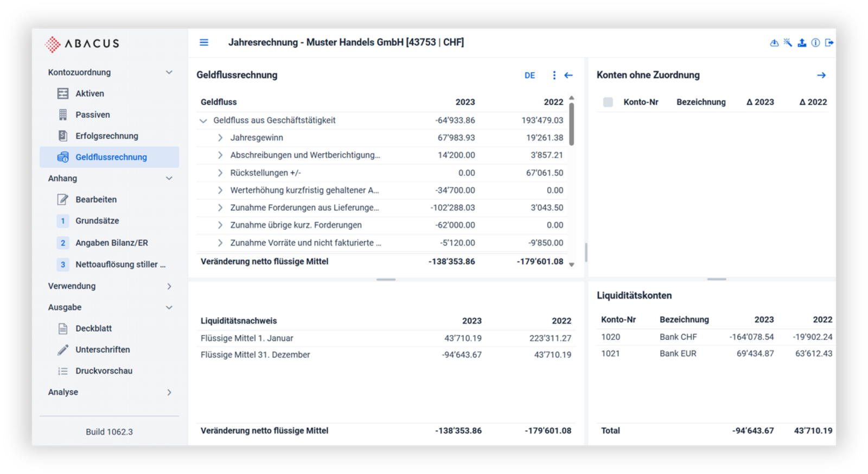
Task: Expand the Jahresgewinn row
Action: point(220,138)
